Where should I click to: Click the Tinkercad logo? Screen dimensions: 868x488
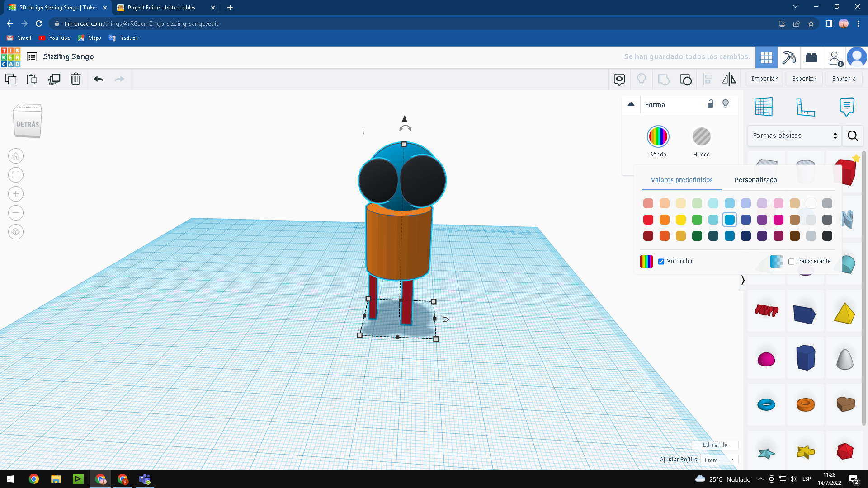(x=10, y=57)
